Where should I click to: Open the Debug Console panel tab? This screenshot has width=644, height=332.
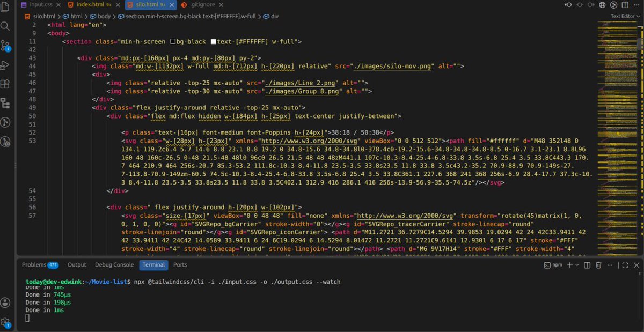click(x=114, y=265)
